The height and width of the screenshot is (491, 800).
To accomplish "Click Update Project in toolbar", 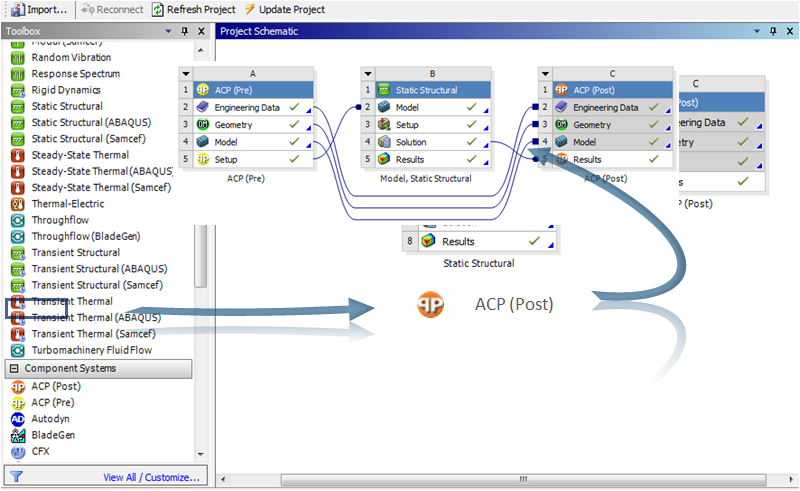I will pyautogui.click(x=285, y=9).
